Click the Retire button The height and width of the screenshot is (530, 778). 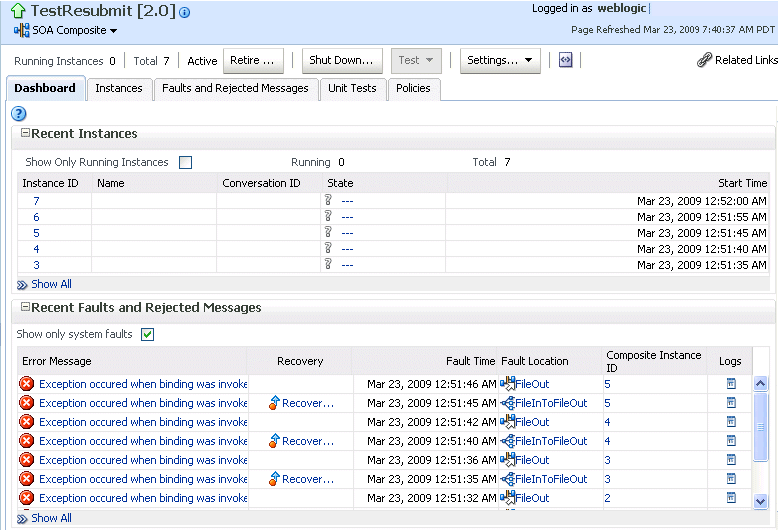(x=253, y=61)
